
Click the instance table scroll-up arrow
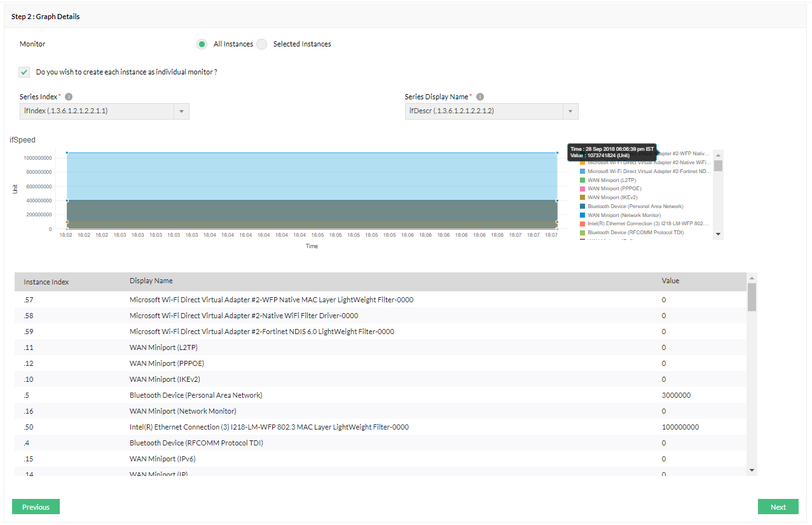coord(752,278)
